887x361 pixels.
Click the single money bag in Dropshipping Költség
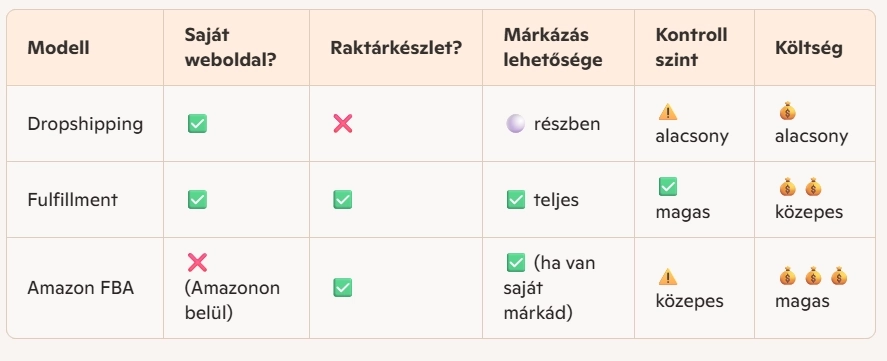pyautogui.click(x=787, y=112)
